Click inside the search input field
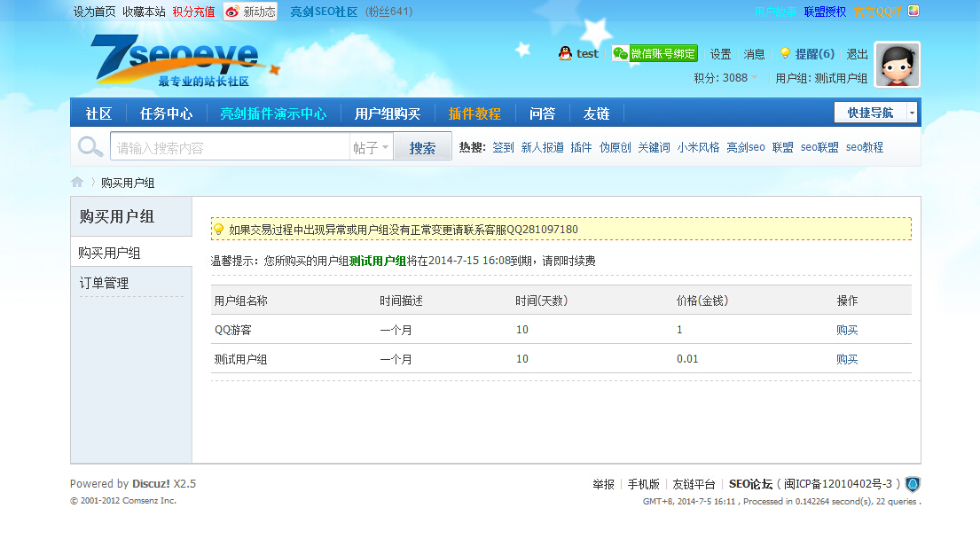980x547 pixels. [229, 147]
